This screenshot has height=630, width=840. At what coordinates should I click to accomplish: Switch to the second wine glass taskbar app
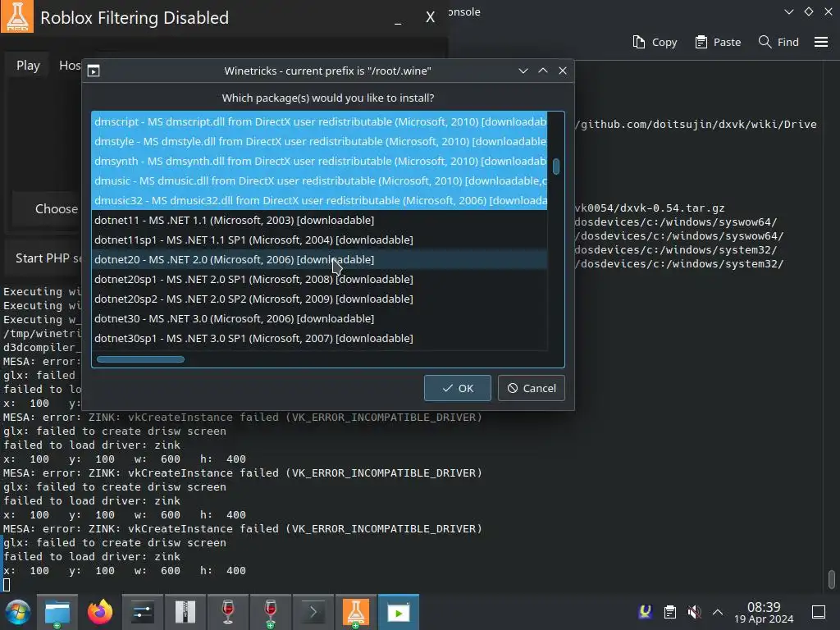tap(271, 612)
